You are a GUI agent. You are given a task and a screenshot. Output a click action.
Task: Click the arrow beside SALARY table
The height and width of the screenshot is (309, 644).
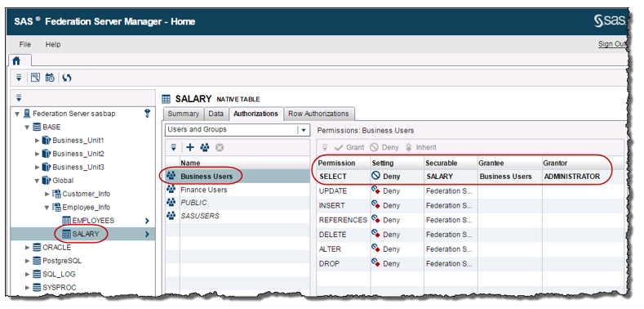point(147,235)
